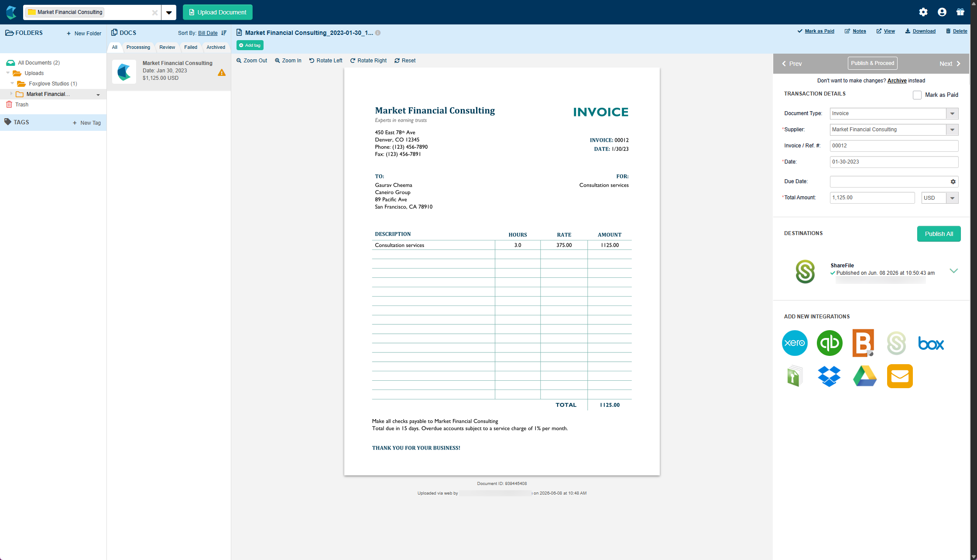The width and height of the screenshot is (977, 560).
Task: Add the Box integration
Action: [x=931, y=344]
